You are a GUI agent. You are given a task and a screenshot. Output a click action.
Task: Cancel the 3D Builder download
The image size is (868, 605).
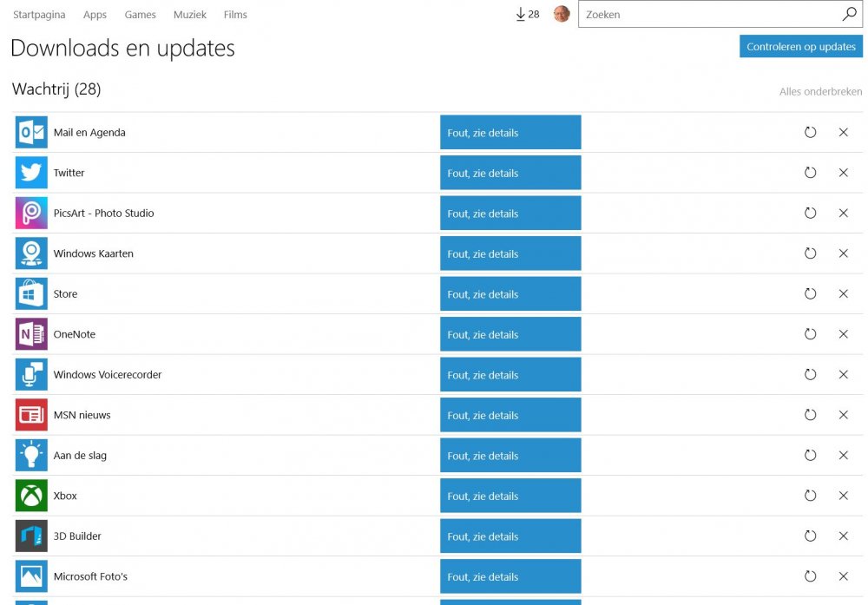coord(844,536)
